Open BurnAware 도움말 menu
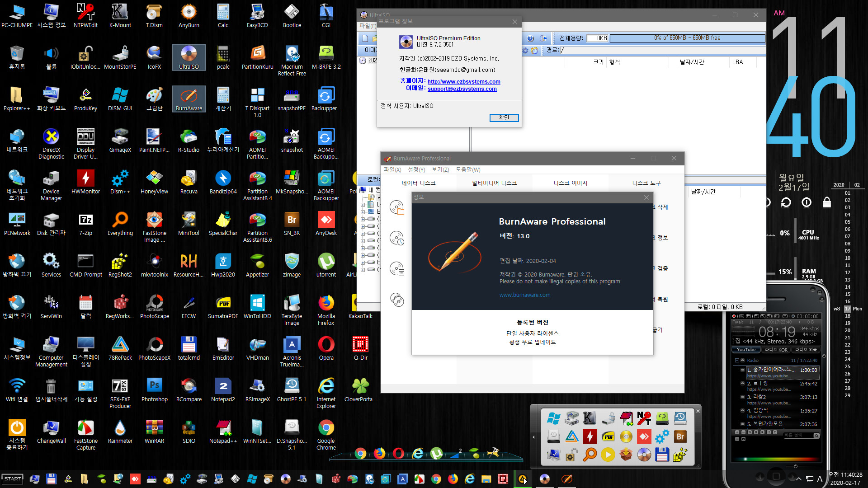This screenshot has width=868, height=488. point(468,170)
